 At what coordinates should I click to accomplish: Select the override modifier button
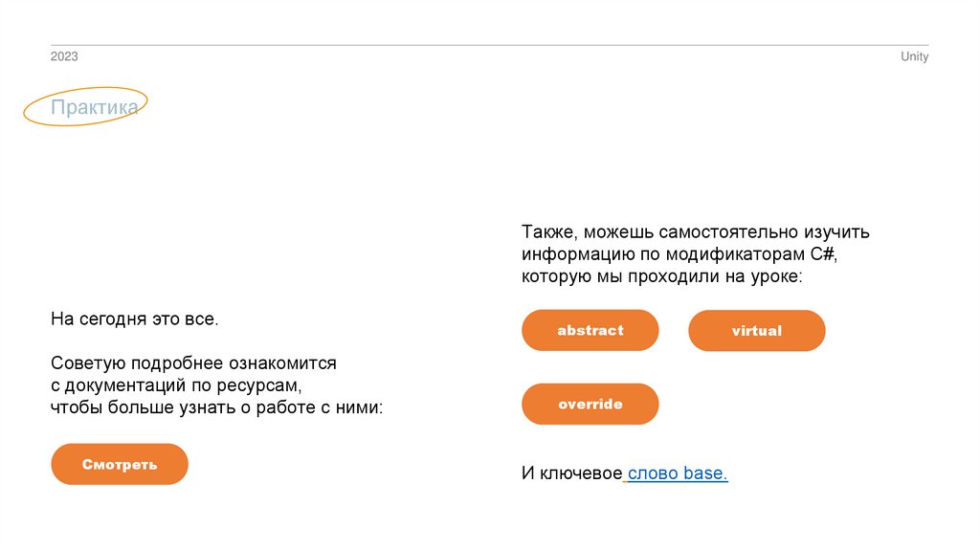point(590,404)
